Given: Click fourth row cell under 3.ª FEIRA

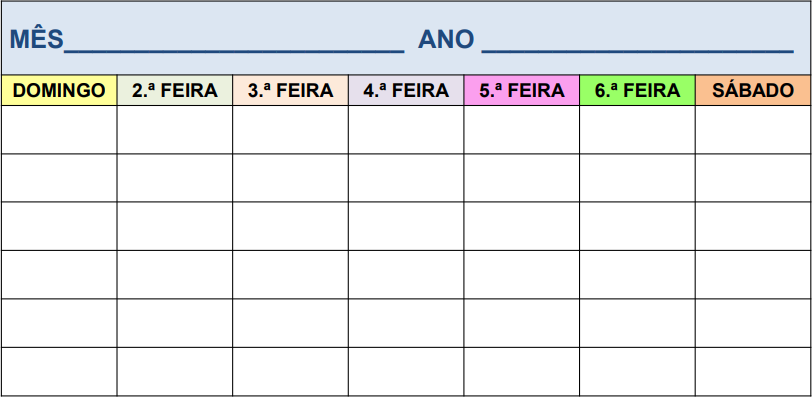Looking at the screenshot, I should 291,275.
